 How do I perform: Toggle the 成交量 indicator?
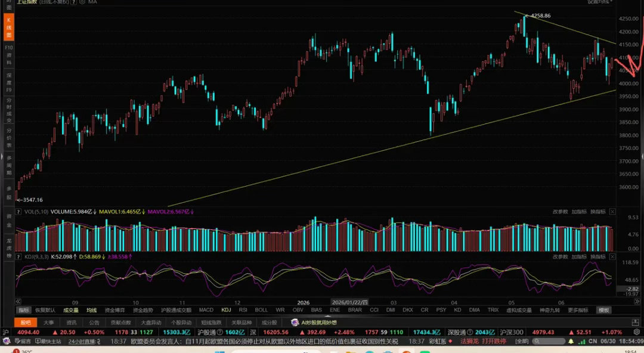pos(70,310)
